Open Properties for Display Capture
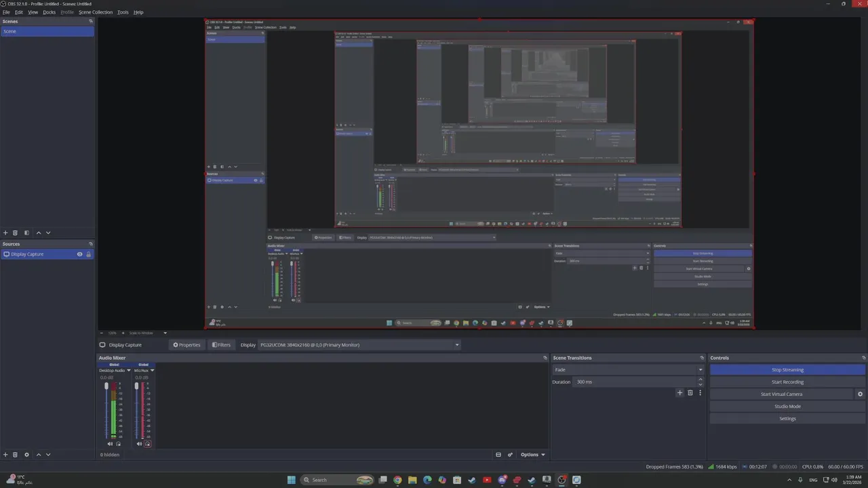868x488 pixels. coord(186,345)
